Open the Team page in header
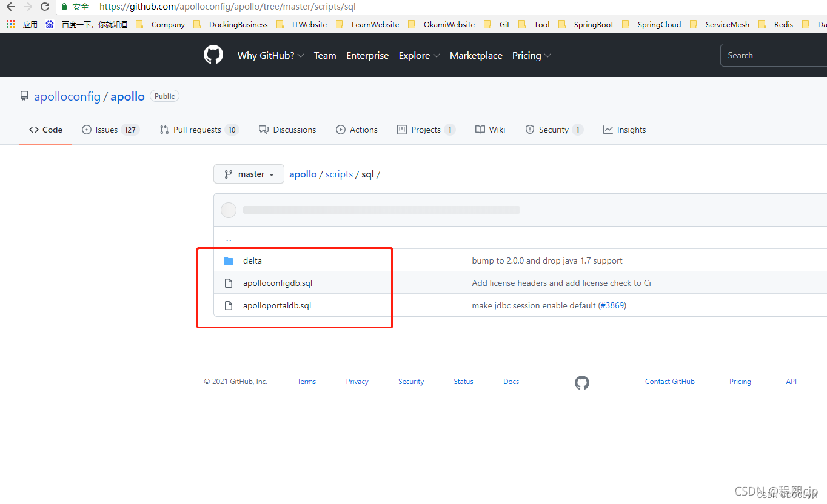Screen dimensions: 827x504 325,55
